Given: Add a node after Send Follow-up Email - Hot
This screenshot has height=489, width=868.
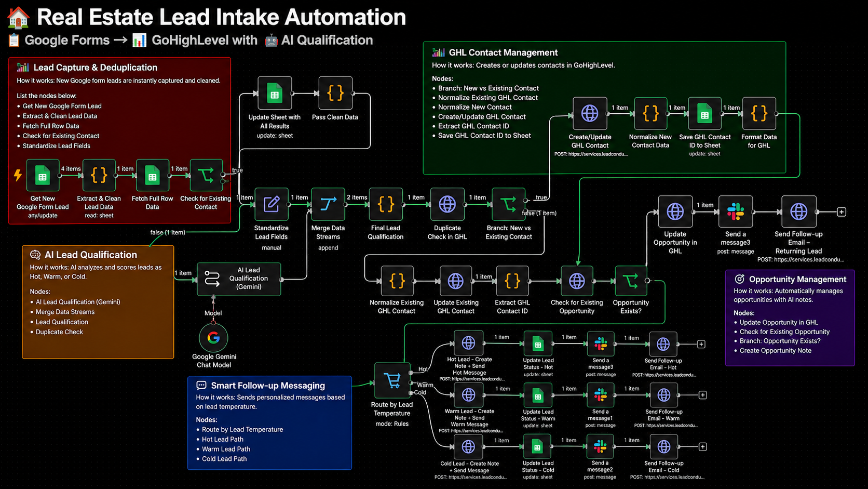Looking at the screenshot, I should tap(701, 344).
